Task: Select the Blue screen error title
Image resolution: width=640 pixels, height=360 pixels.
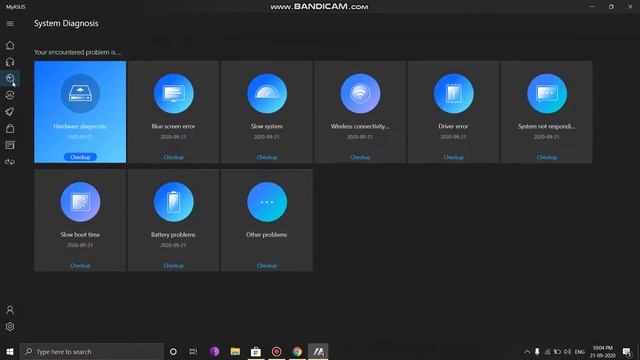Action: click(x=173, y=127)
